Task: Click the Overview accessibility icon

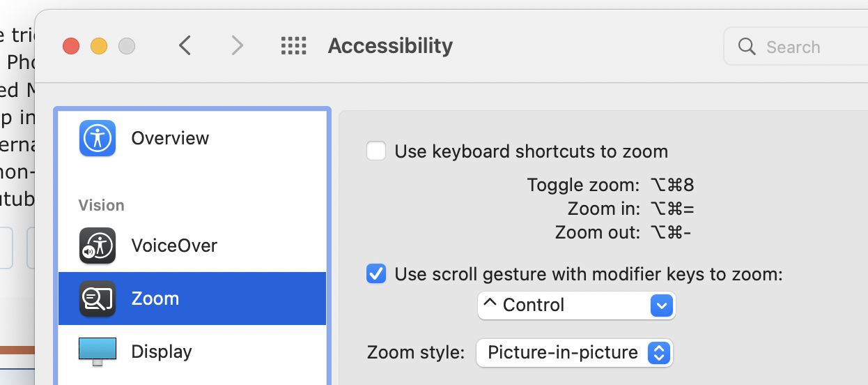Action: pos(97,137)
